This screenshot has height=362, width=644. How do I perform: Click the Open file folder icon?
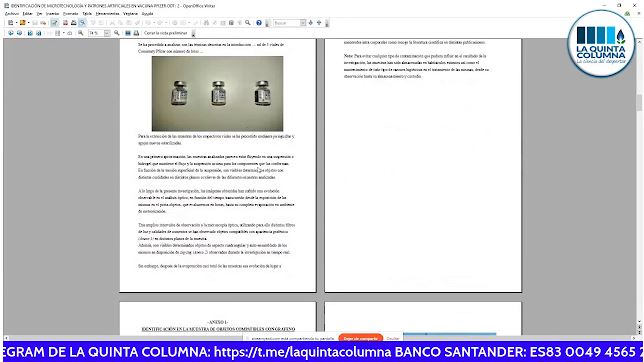coord(23,23)
